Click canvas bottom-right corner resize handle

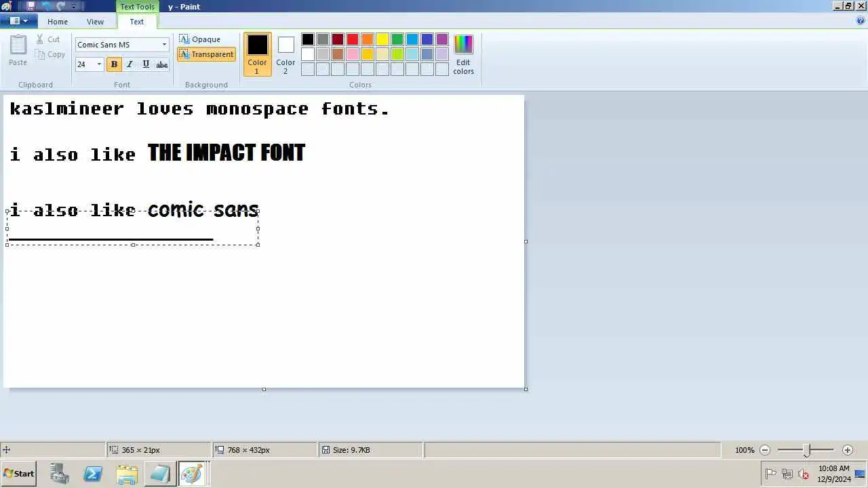(x=526, y=389)
